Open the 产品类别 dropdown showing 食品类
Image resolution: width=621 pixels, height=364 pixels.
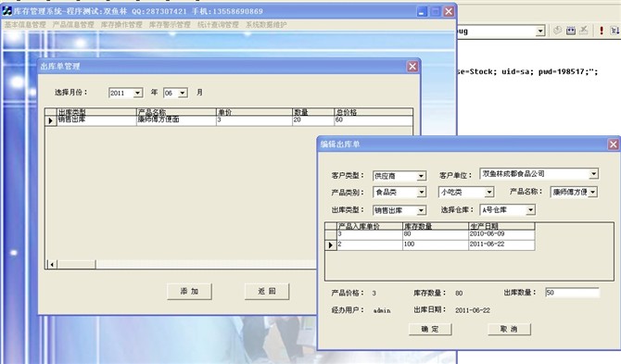click(422, 193)
